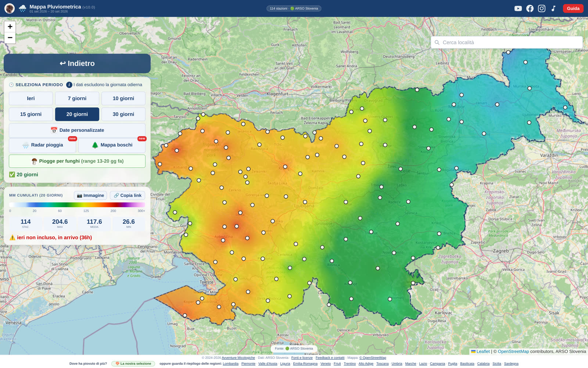
Task: Click La nostra selezione pill
Action: tap(133, 364)
